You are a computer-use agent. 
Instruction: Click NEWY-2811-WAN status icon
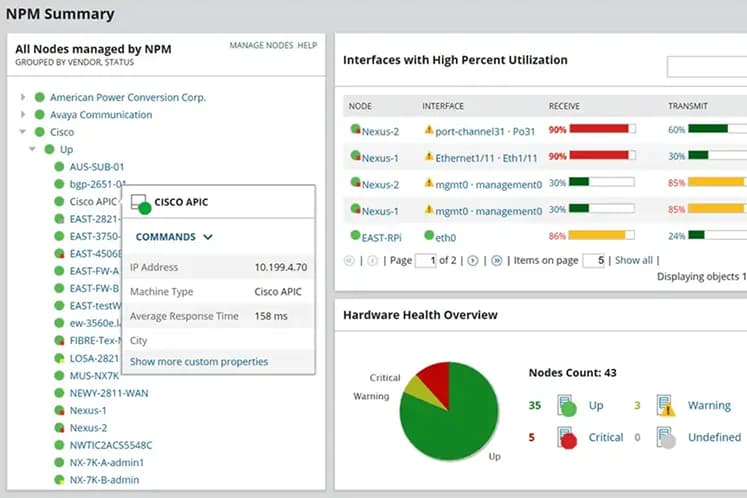click(59, 393)
